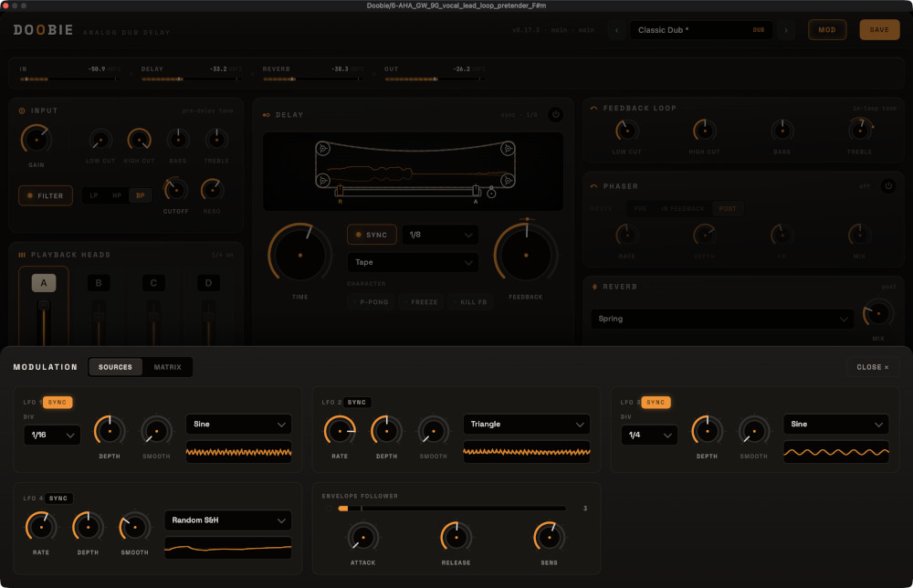Click the Input Treble knob
913x588 pixels.
[x=216, y=140]
